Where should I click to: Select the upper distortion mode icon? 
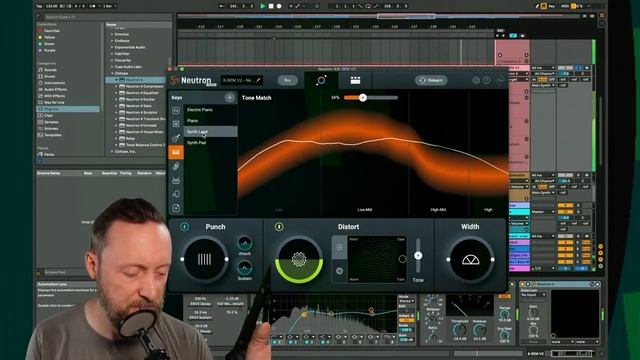coord(339,247)
